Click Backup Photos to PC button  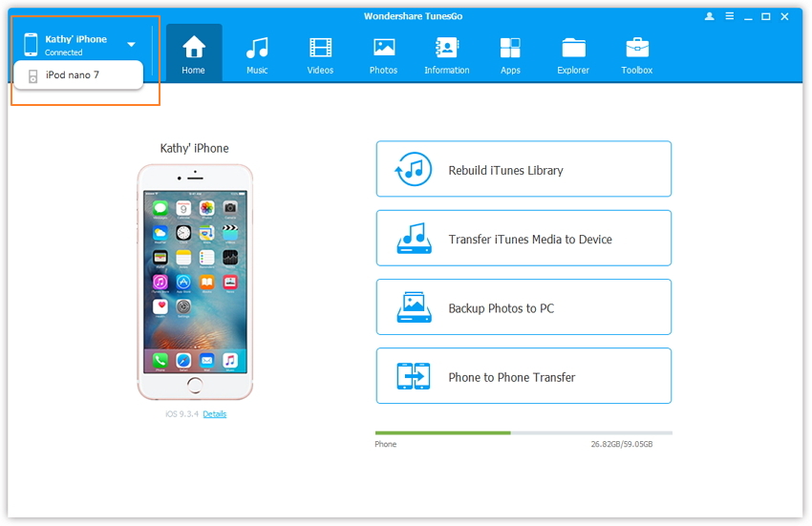pos(524,307)
